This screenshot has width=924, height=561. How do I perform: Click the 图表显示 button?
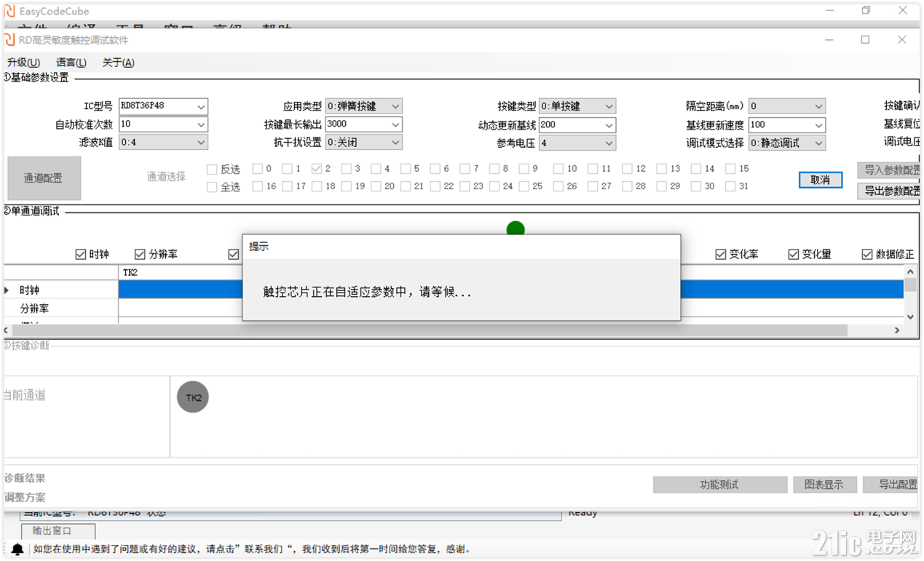point(824,485)
